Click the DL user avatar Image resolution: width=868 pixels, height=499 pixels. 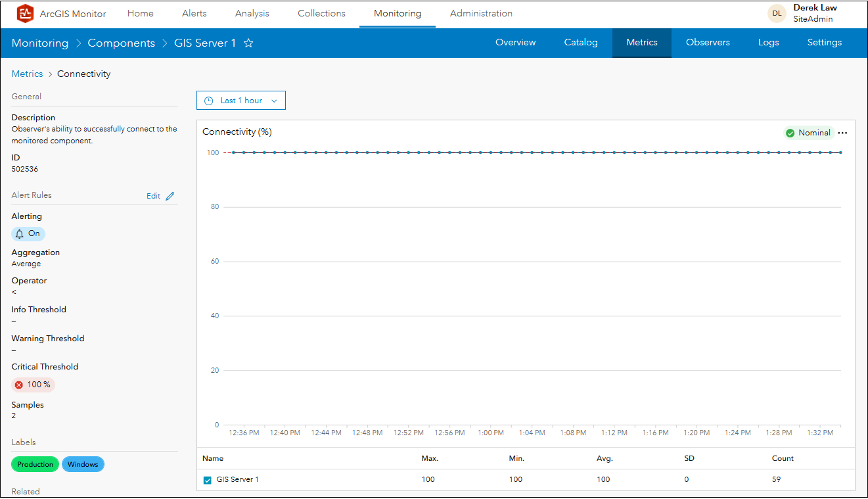(x=777, y=13)
